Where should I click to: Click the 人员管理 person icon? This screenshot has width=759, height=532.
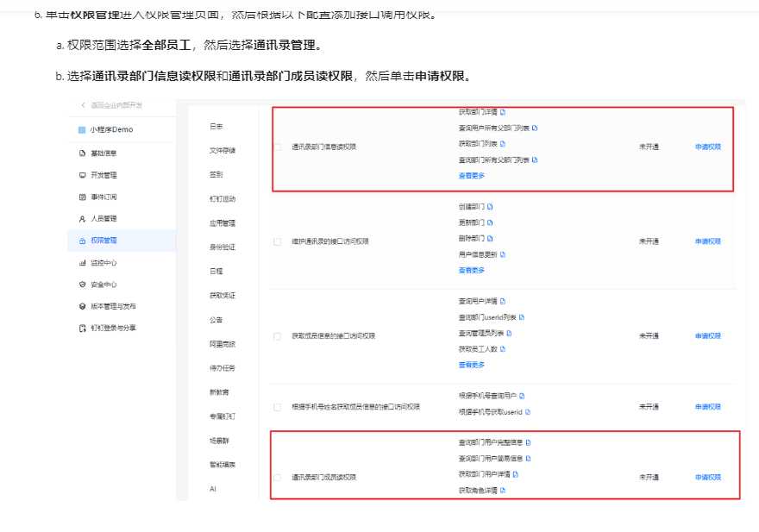[82, 219]
